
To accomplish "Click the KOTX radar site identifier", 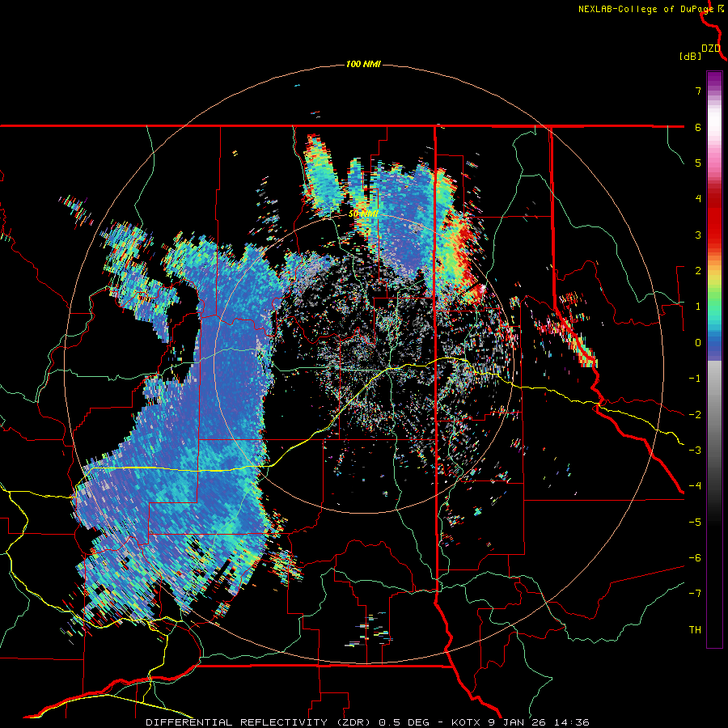I will tap(467, 722).
